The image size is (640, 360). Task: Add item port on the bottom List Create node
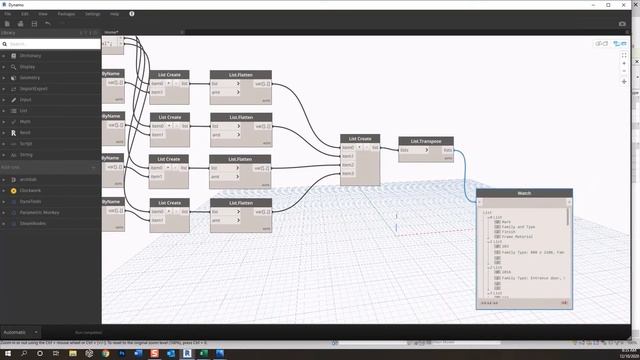click(x=169, y=211)
